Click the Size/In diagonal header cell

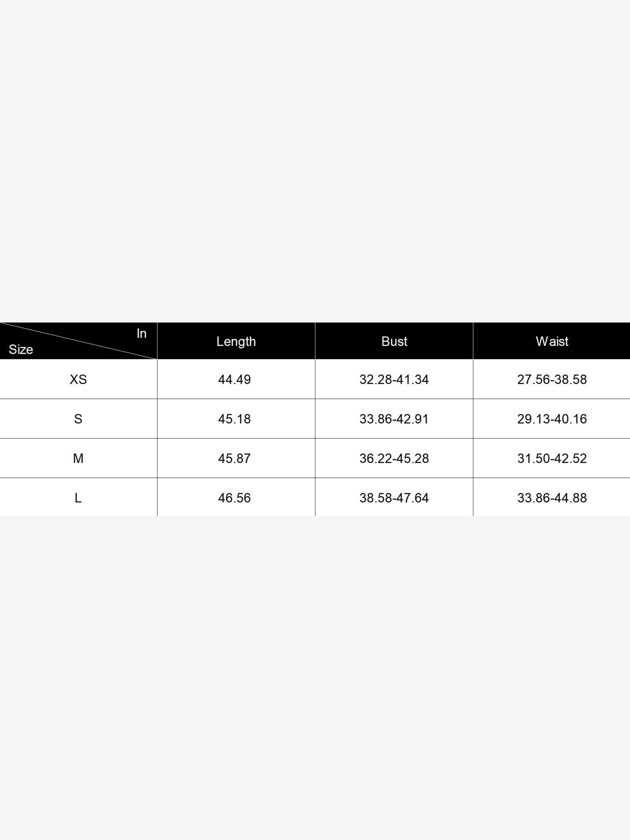click(x=79, y=341)
